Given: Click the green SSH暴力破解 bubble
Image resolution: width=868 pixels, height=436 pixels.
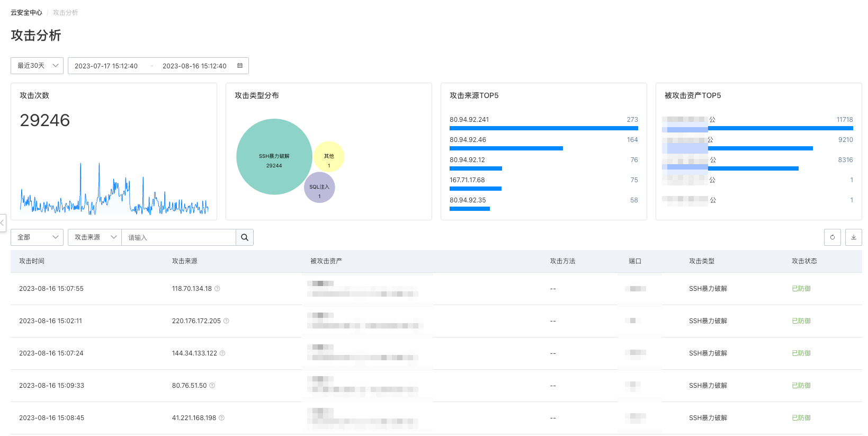Looking at the screenshot, I should coord(274,157).
